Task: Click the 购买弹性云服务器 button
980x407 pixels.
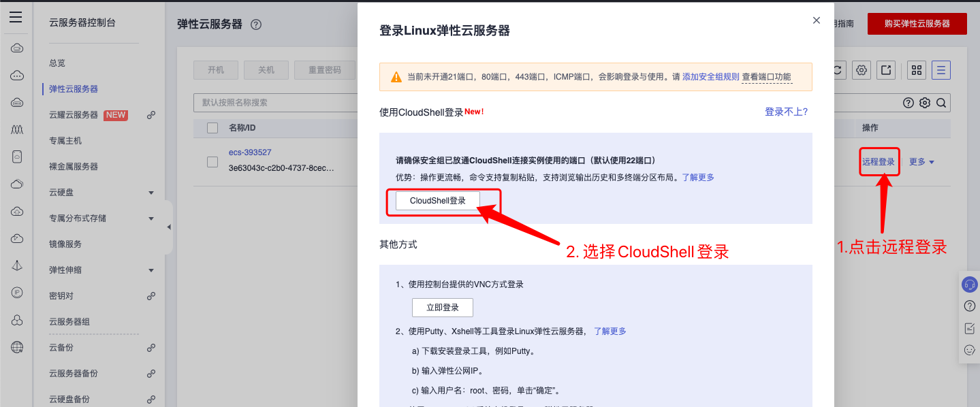Action: pos(917,23)
